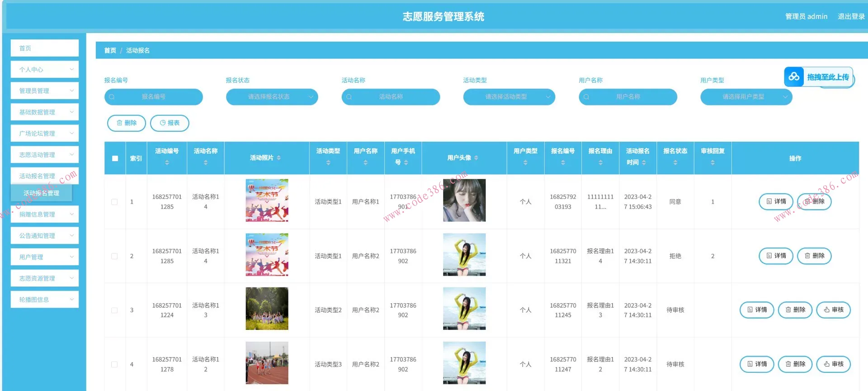Sort by 用户手机号 column arrows

(x=406, y=162)
